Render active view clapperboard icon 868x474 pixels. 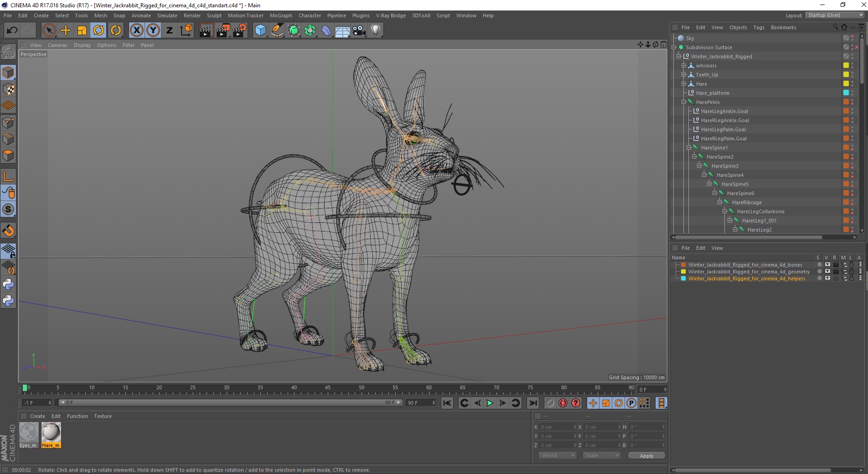pos(206,31)
